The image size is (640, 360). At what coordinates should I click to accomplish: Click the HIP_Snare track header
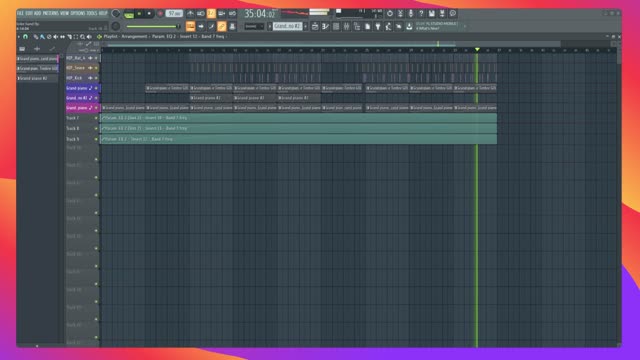(82, 68)
